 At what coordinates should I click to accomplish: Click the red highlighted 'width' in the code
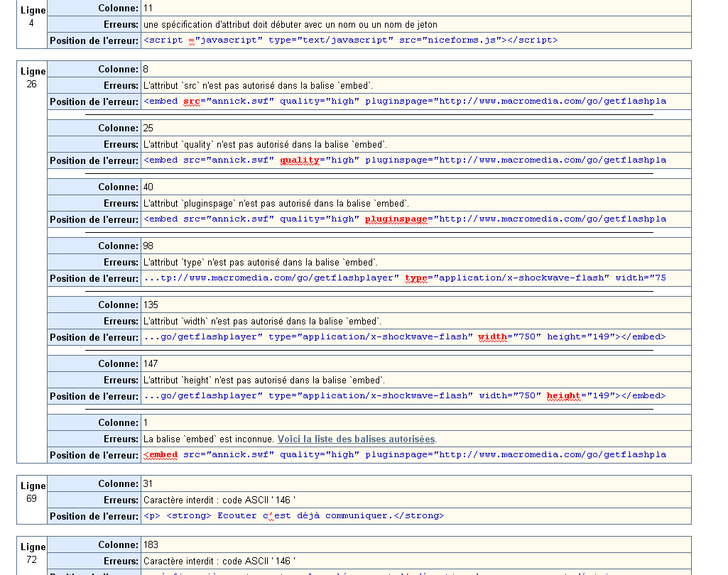tap(493, 337)
